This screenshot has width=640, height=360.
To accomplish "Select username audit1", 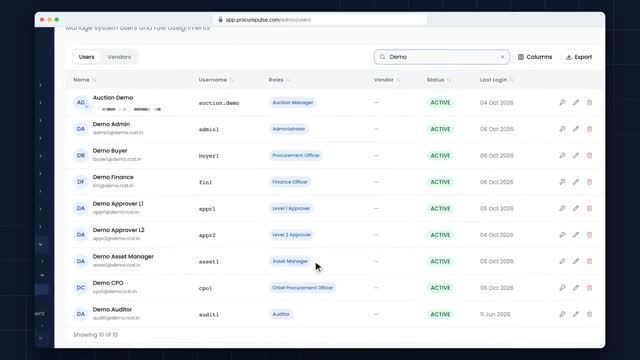I will (209, 315).
